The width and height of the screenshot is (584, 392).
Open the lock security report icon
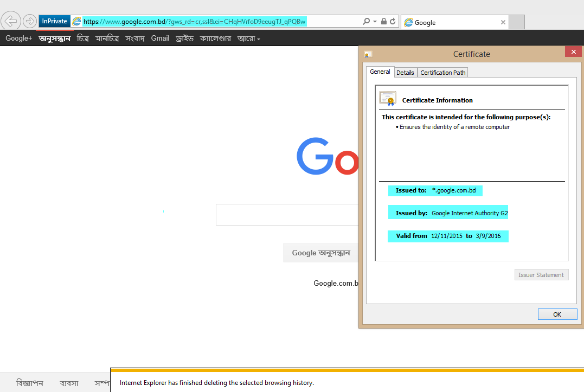point(383,21)
